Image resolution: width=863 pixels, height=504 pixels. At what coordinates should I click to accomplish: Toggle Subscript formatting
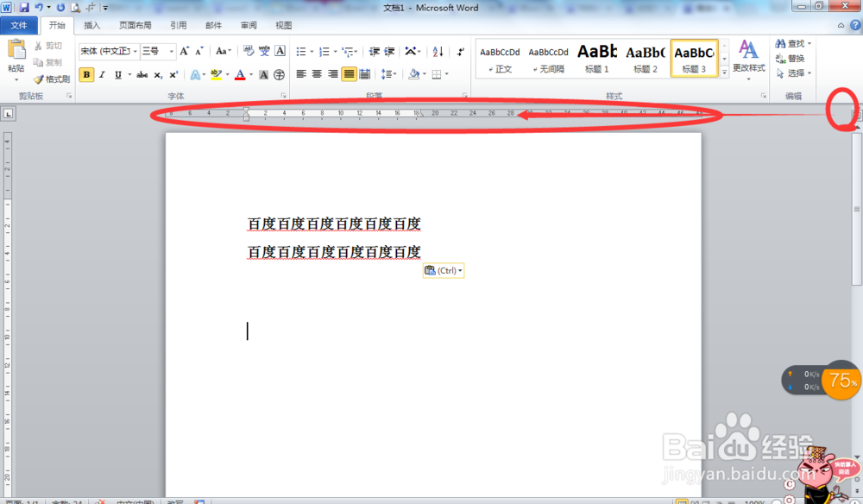click(158, 75)
